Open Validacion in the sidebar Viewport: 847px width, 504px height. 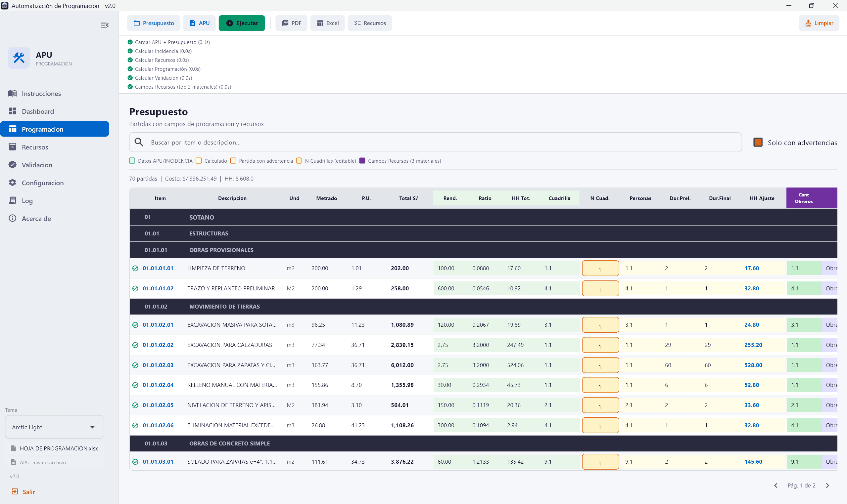(37, 165)
